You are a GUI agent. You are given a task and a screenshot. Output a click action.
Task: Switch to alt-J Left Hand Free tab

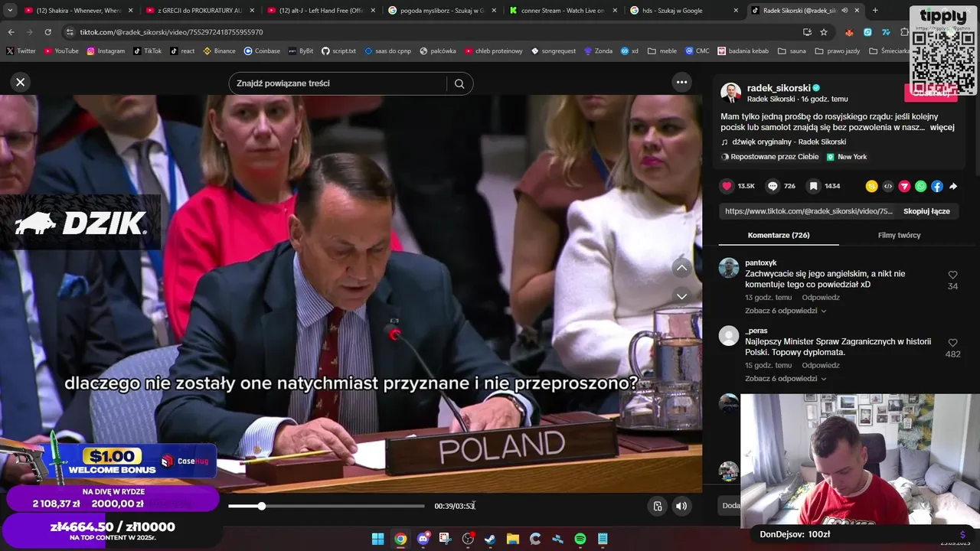tap(321, 11)
